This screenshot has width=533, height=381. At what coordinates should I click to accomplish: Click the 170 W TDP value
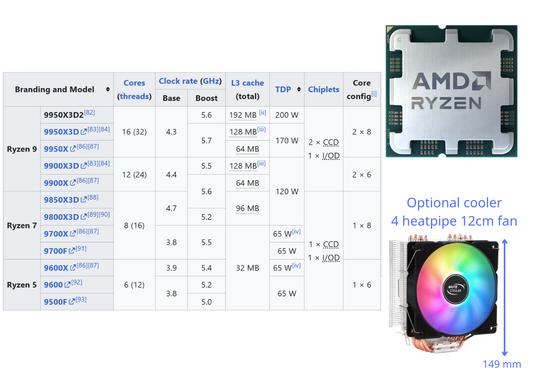(x=287, y=140)
